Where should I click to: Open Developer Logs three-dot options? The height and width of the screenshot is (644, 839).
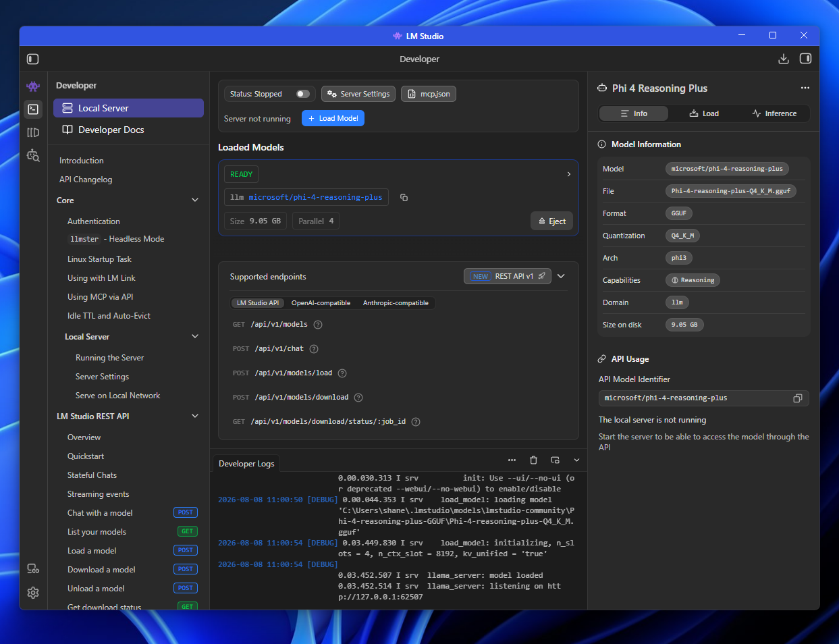512,460
